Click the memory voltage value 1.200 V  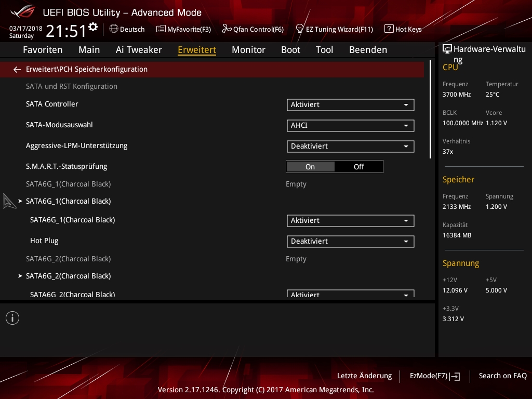496,207
